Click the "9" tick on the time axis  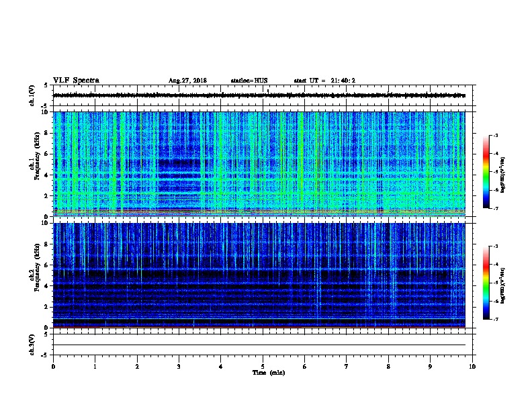click(430, 367)
